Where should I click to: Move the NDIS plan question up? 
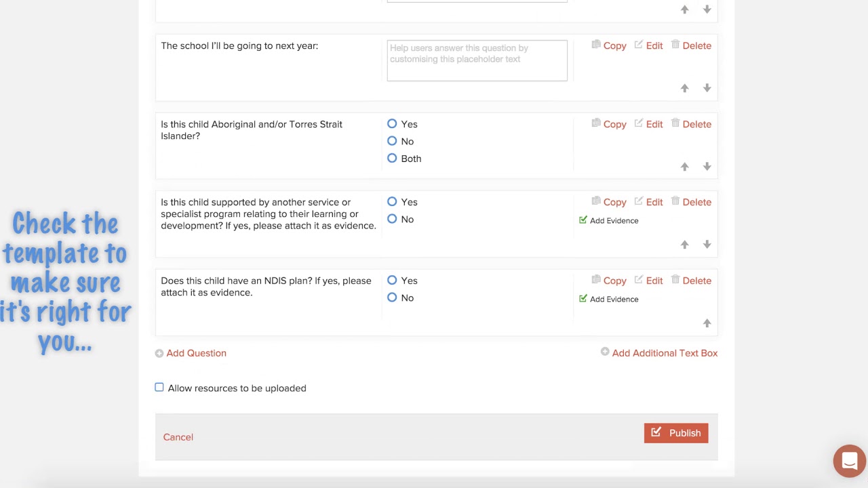[x=707, y=323]
